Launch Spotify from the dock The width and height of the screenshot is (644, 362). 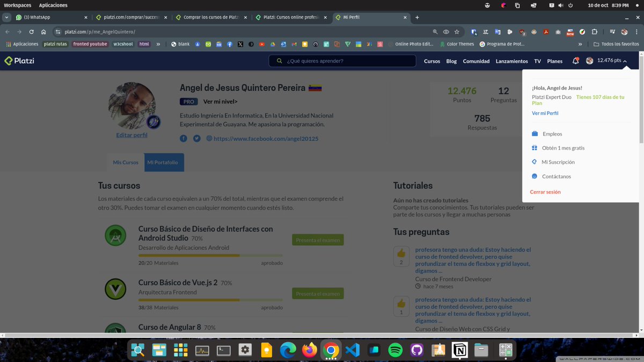pos(395,351)
